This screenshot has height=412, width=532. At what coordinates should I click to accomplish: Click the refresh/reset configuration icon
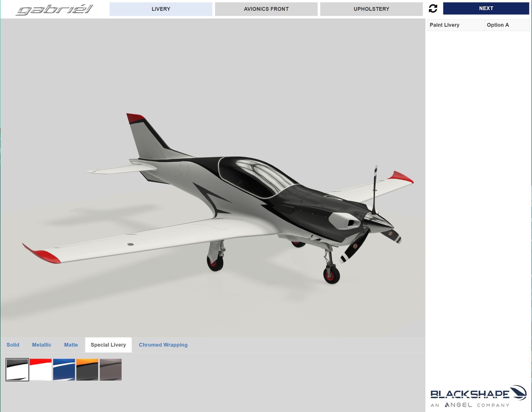tap(433, 8)
